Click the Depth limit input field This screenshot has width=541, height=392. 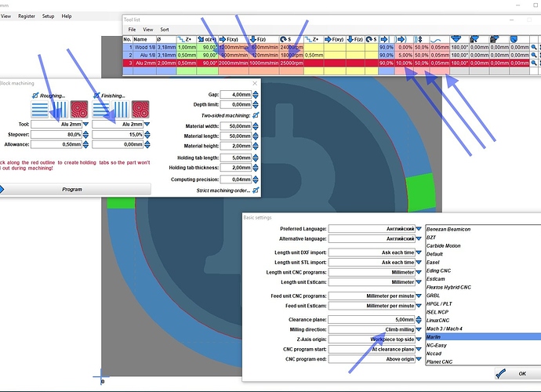(x=236, y=104)
